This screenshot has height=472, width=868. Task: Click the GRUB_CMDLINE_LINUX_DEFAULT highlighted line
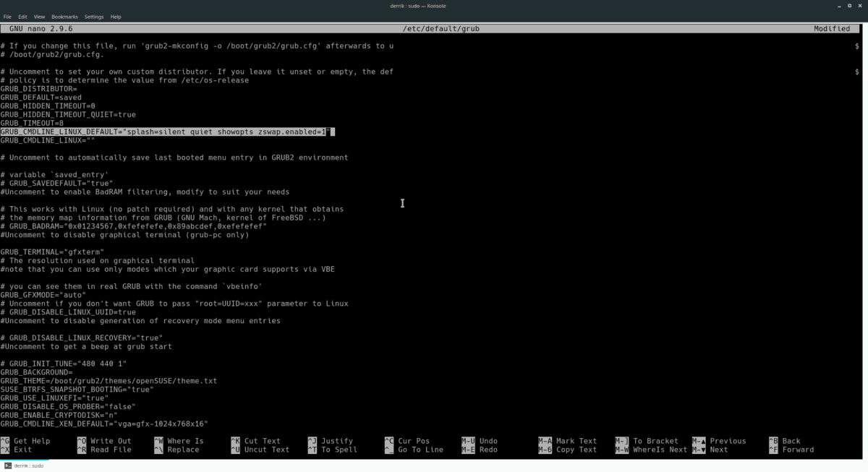tap(167, 132)
